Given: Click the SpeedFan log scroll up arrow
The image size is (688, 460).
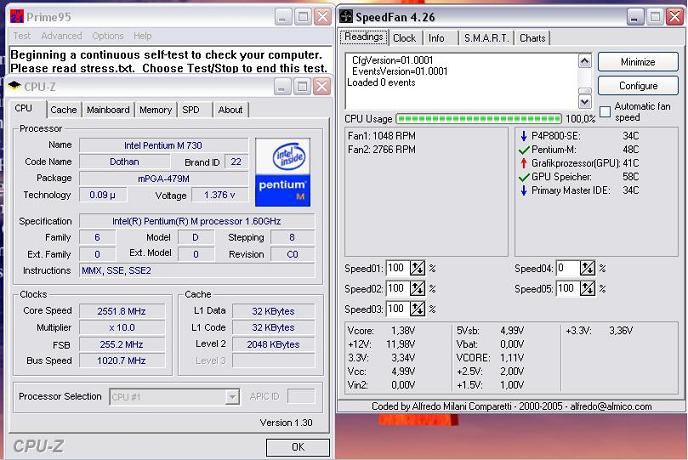Looking at the screenshot, I should tap(584, 60).
